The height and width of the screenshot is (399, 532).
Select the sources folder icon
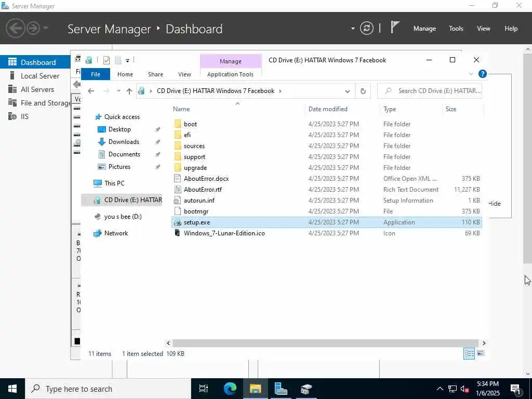178,146
